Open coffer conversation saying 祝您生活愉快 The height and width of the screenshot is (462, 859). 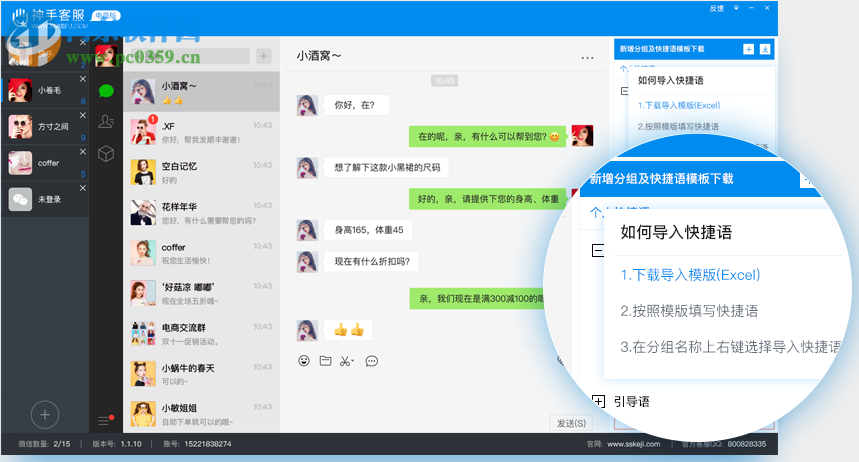point(202,254)
